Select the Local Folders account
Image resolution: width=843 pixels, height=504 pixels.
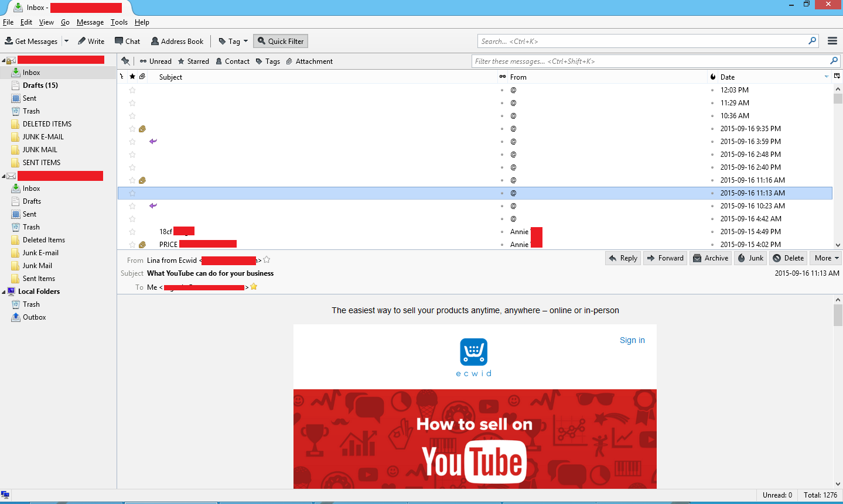[39, 292]
